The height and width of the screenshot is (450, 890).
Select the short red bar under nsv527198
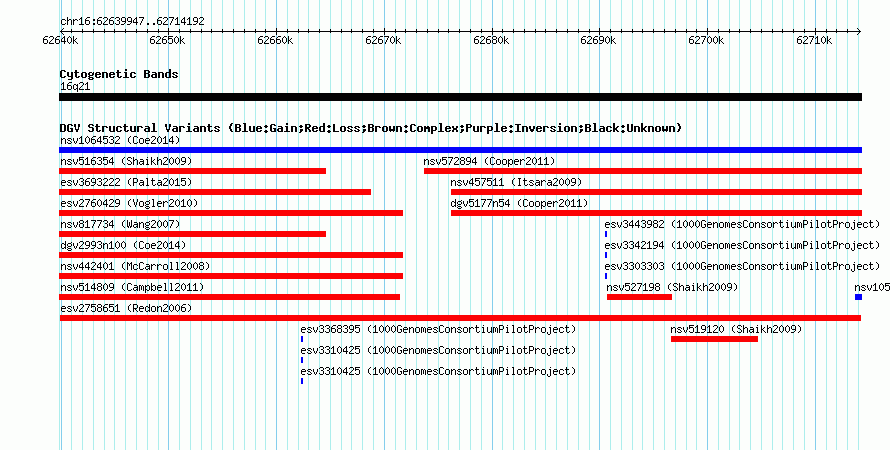pyautogui.click(x=640, y=297)
